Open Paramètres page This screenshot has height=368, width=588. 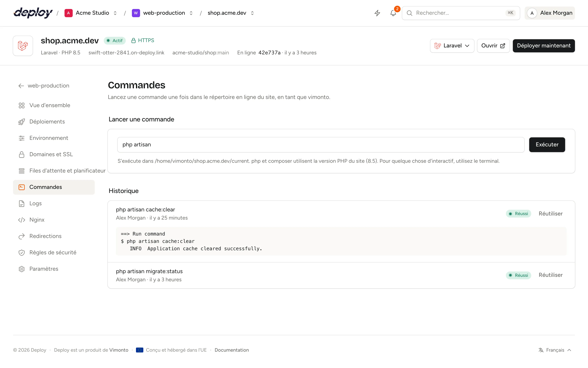point(54,269)
